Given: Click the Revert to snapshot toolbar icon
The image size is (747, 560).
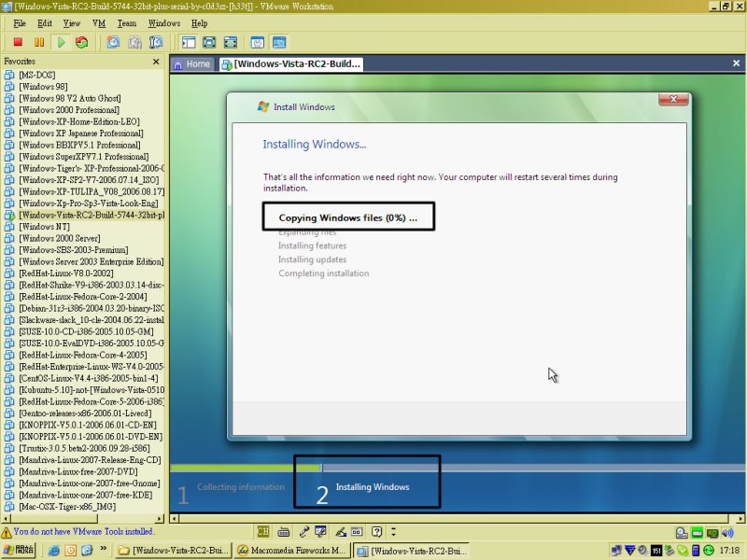Looking at the screenshot, I should pos(134,42).
